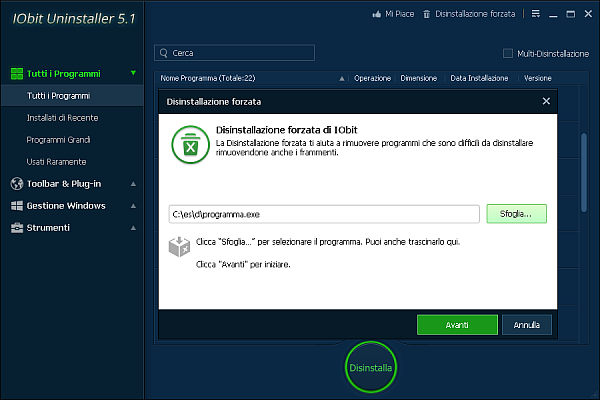
Task: Click the Cerca search field
Action: pyautogui.click(x=234, y=53)
